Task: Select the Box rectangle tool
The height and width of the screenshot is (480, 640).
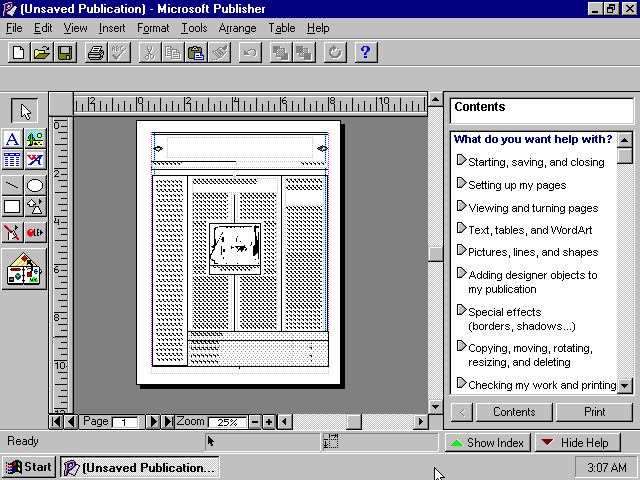Action: (12, 207)
